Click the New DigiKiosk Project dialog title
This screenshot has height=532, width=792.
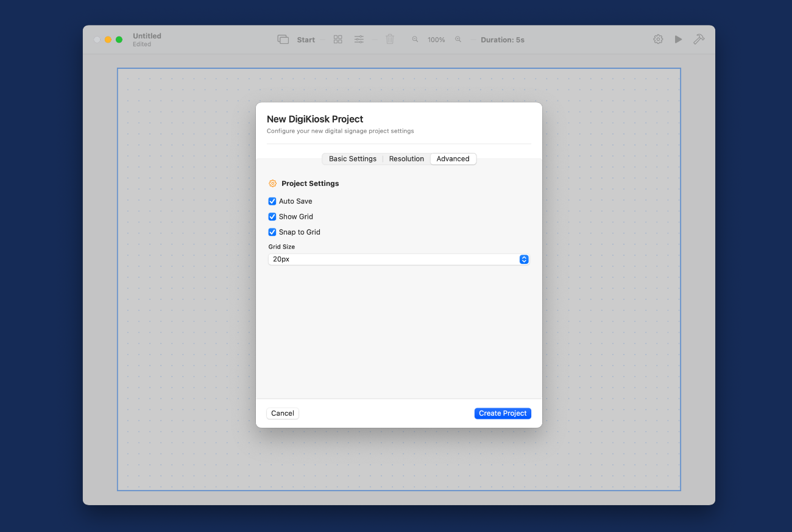click(315, 119)
